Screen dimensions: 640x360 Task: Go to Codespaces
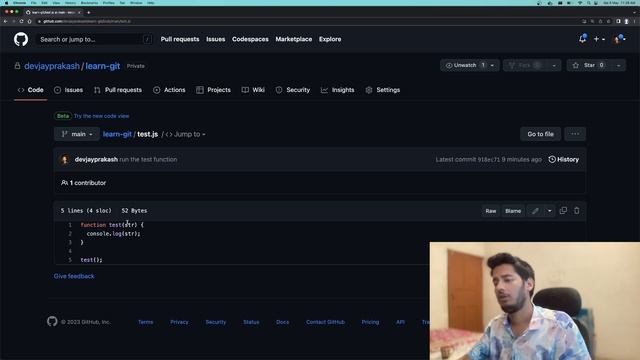point(250,39)
